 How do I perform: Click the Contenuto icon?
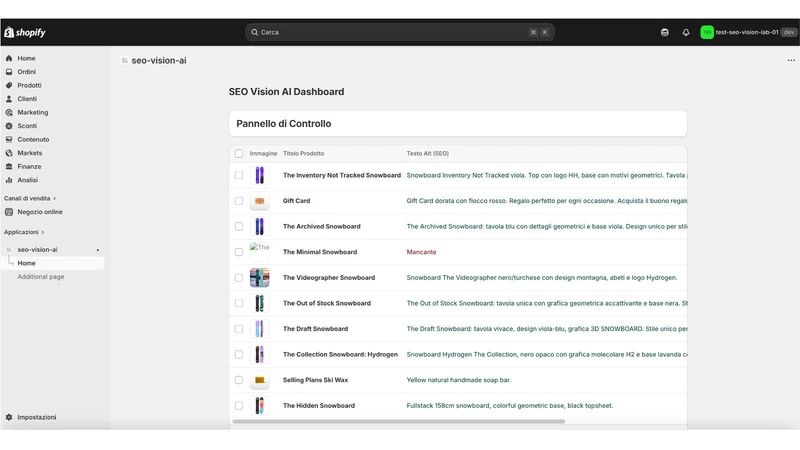[9, 139]
